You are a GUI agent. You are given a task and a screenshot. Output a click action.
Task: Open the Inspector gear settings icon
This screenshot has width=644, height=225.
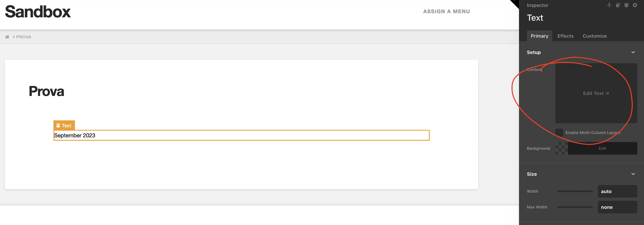[x=635, y=5]
